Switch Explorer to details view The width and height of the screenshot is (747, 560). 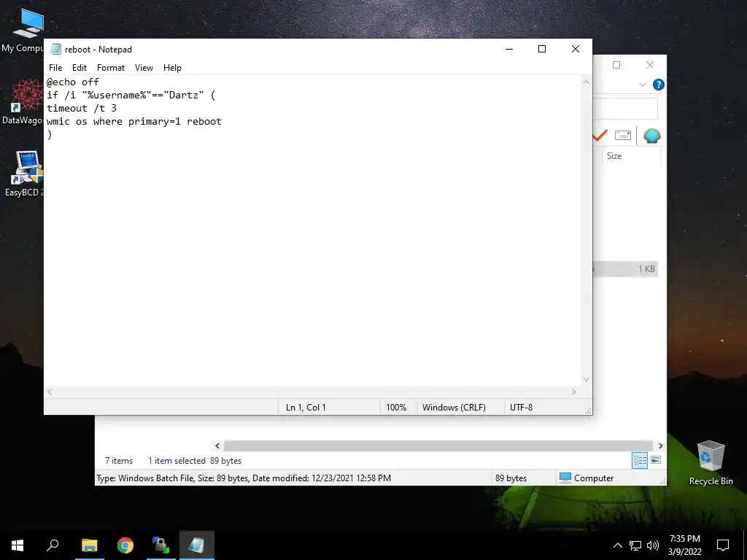pos(640,460)
